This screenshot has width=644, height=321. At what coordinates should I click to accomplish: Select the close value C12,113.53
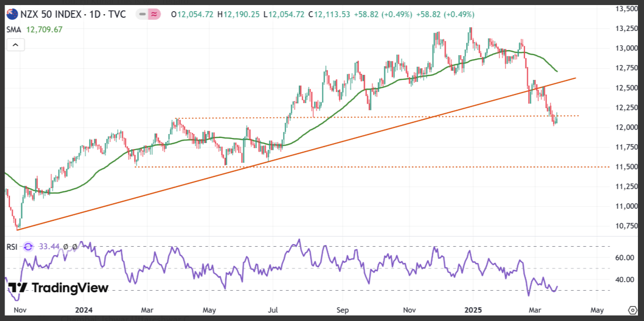[x=330, y=15]
